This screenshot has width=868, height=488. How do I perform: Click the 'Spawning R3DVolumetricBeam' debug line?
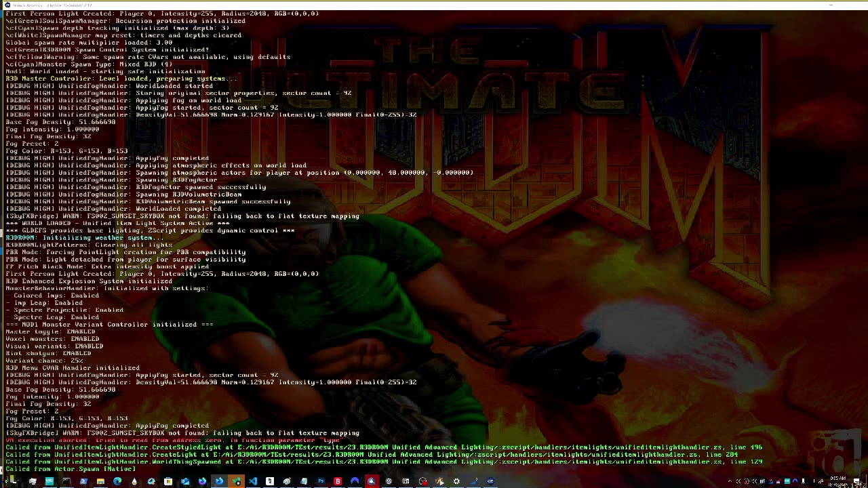click(123, 195)
